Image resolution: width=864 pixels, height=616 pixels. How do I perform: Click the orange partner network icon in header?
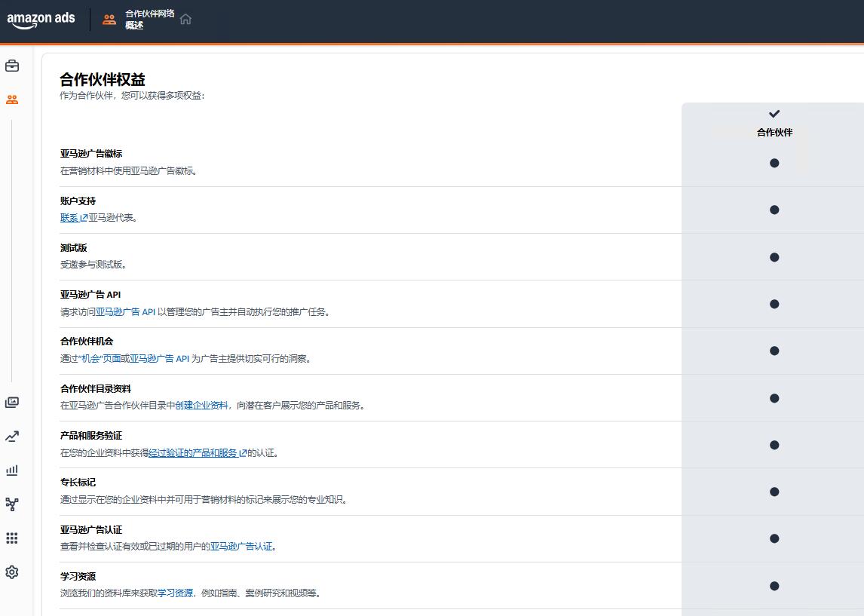coord(109,20)
